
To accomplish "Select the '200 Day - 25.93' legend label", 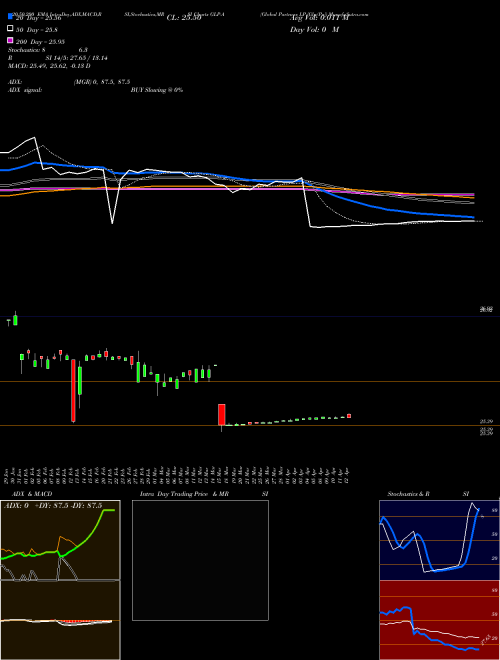I will click(40, 41).
